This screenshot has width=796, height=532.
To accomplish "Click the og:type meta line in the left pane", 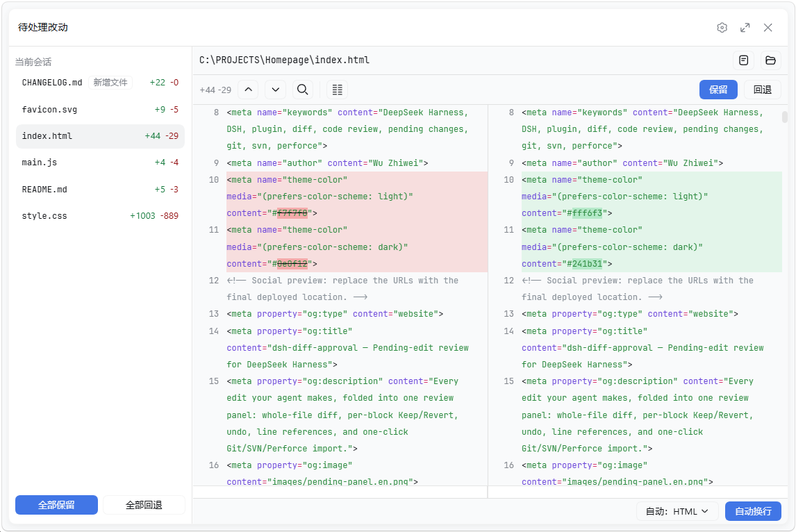I will [335, 314].
